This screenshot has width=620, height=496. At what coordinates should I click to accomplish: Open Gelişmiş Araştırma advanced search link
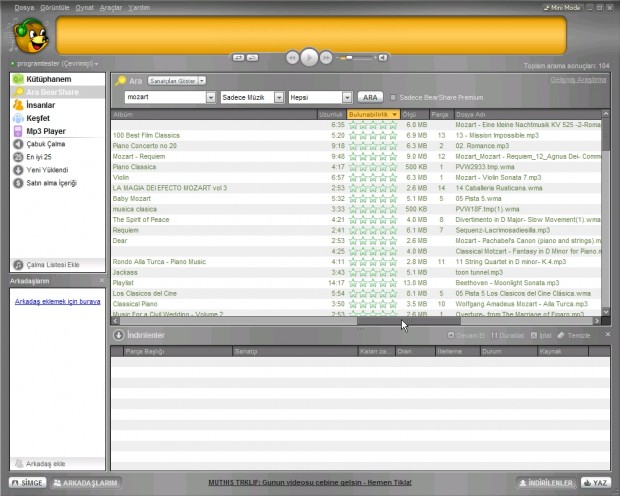click(x=578, y=80)
